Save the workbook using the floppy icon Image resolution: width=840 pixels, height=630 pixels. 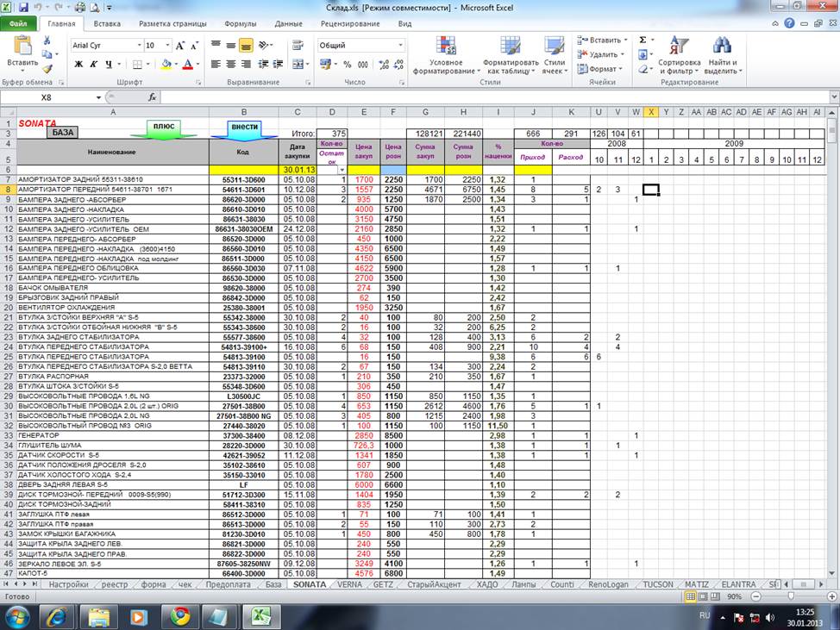click(x=23, y=8)
